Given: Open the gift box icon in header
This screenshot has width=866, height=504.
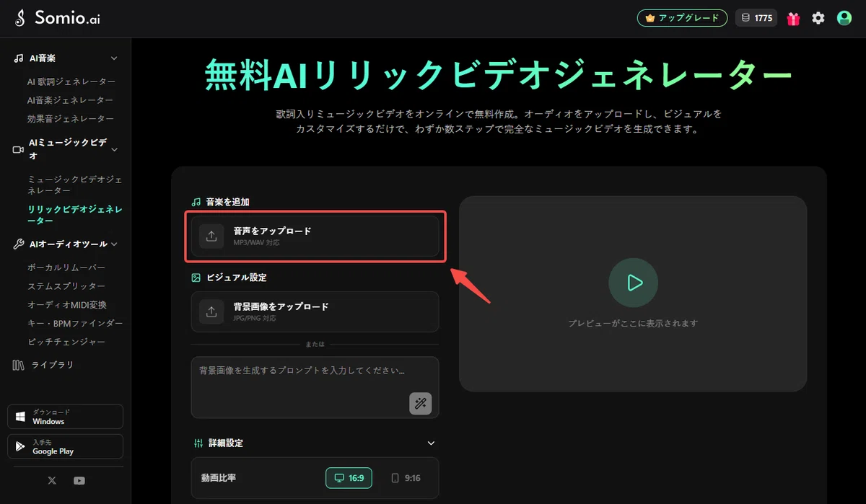Looking at the screenshot, I should point(793,19).
